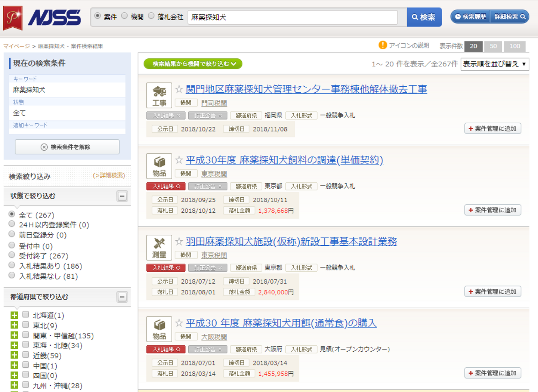This screenshot has height=392, width=538.
Task: Expand the 九州・沖縄(28) plus icon
Action: [14, 385]
